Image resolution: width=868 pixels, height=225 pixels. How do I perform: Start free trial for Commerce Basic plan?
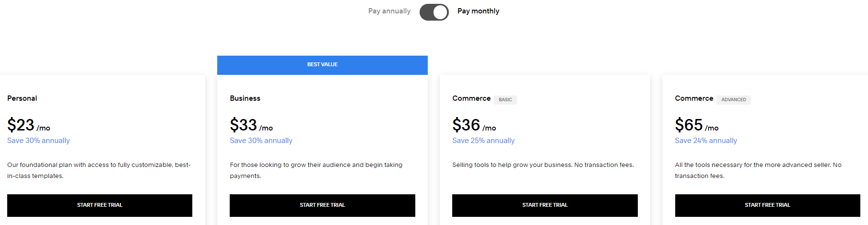545,205
